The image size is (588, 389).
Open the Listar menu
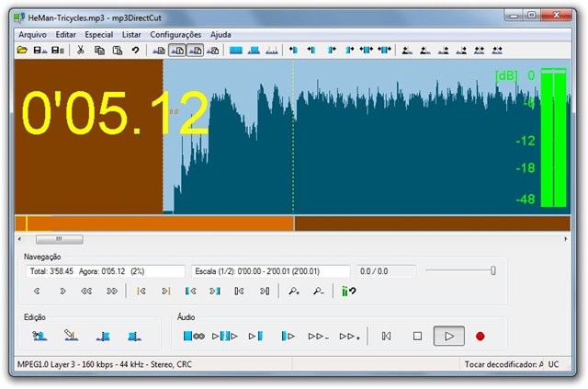131,35
